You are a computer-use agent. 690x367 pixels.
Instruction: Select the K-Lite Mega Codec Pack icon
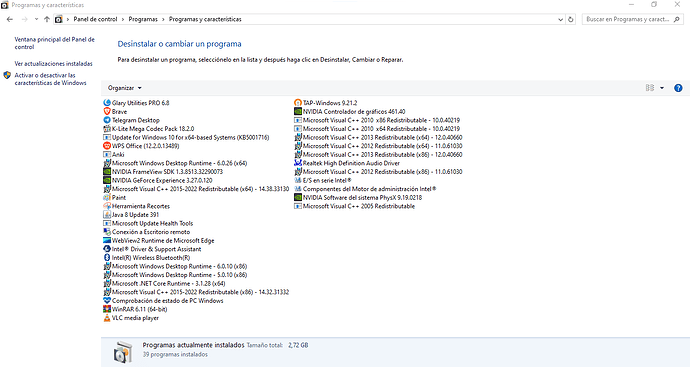click(x=106, y=128)
